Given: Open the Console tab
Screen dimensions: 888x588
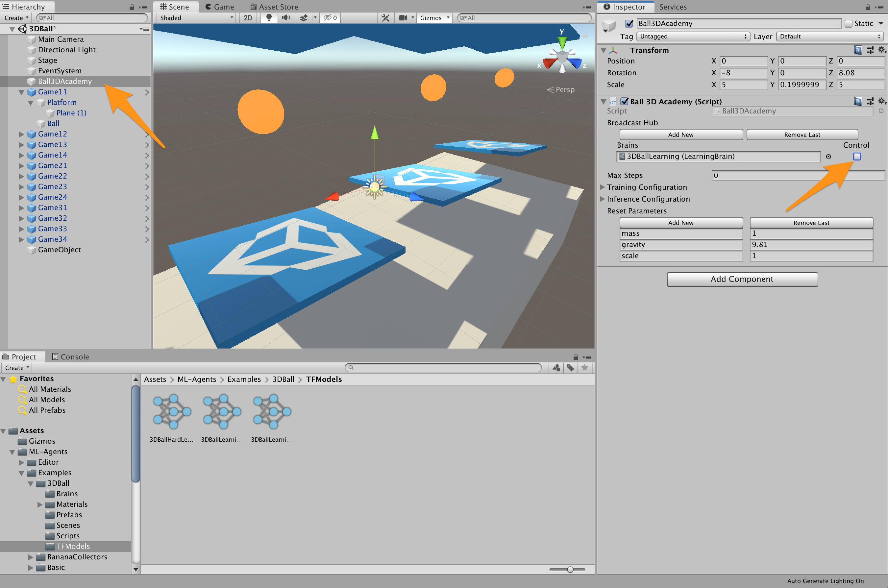Looking at the screenshot, I should 70,356.
